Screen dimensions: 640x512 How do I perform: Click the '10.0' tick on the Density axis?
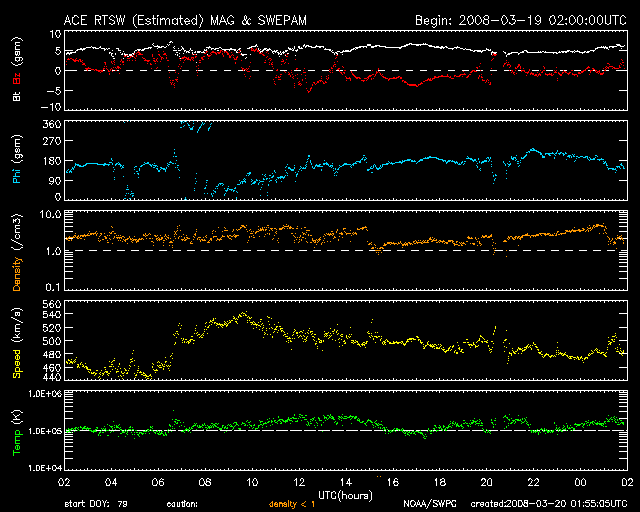click(x=51, y=214)
